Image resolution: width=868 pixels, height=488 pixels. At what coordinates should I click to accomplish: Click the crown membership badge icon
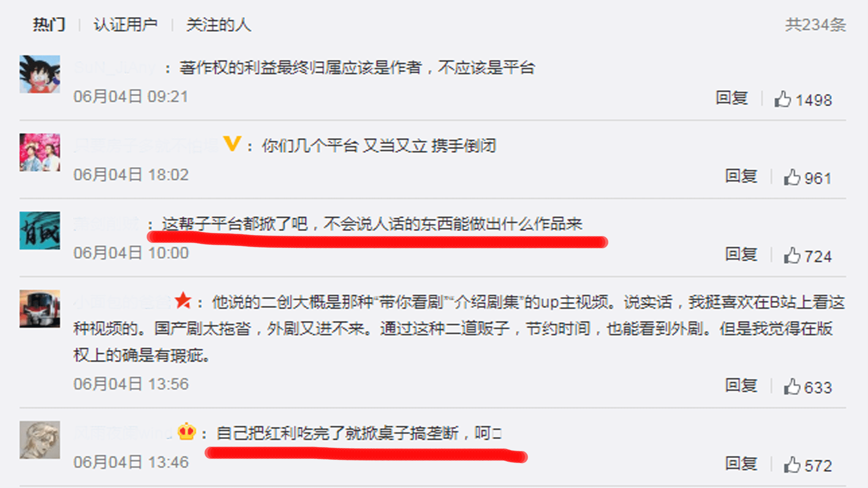(186, 432)
